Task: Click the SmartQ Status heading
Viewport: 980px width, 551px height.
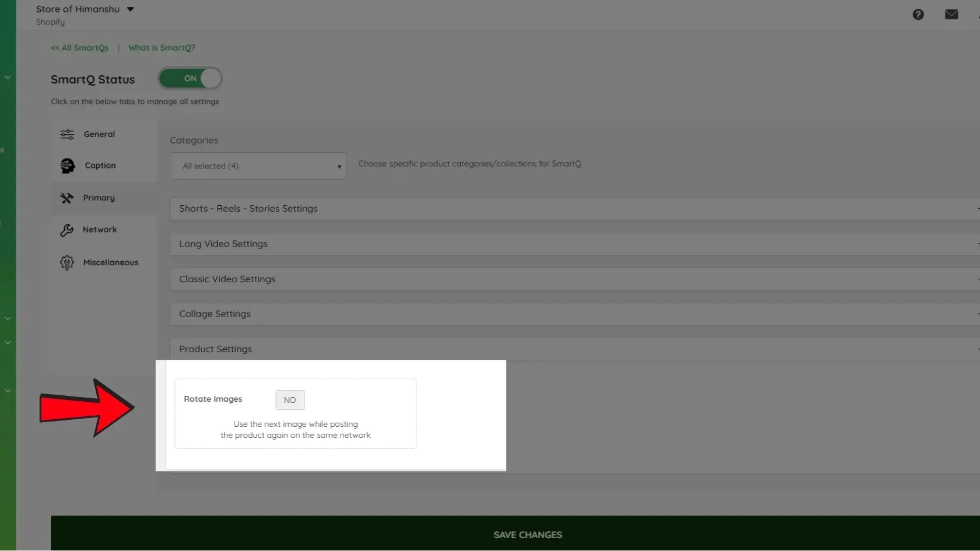Action: pyautogui.click(x=93, y=79)
